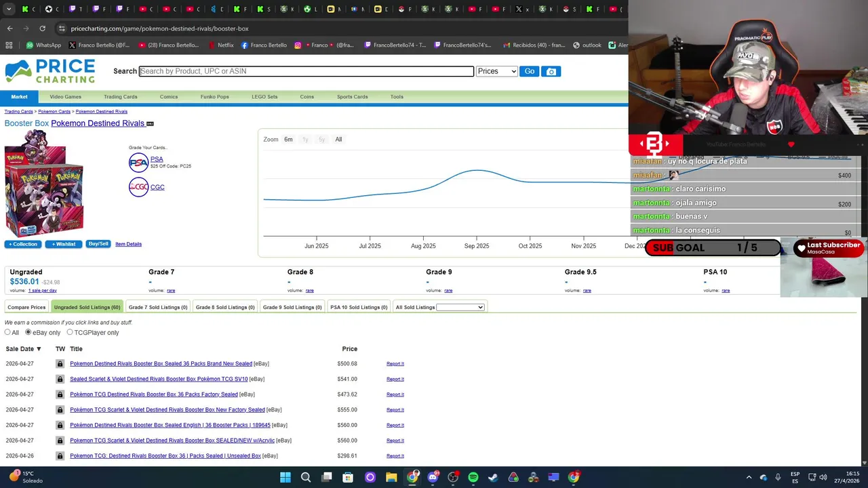
Task: Select the Market tab
Action: [19, 97]
